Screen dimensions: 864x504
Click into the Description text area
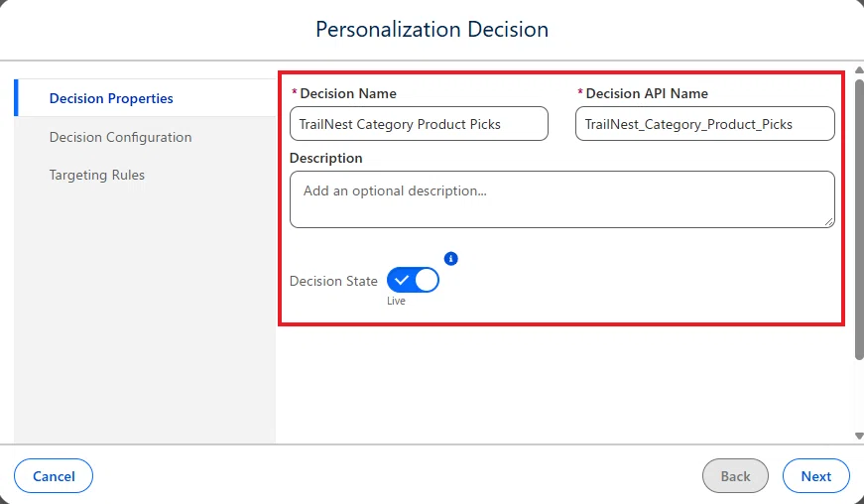pos(562,199)
